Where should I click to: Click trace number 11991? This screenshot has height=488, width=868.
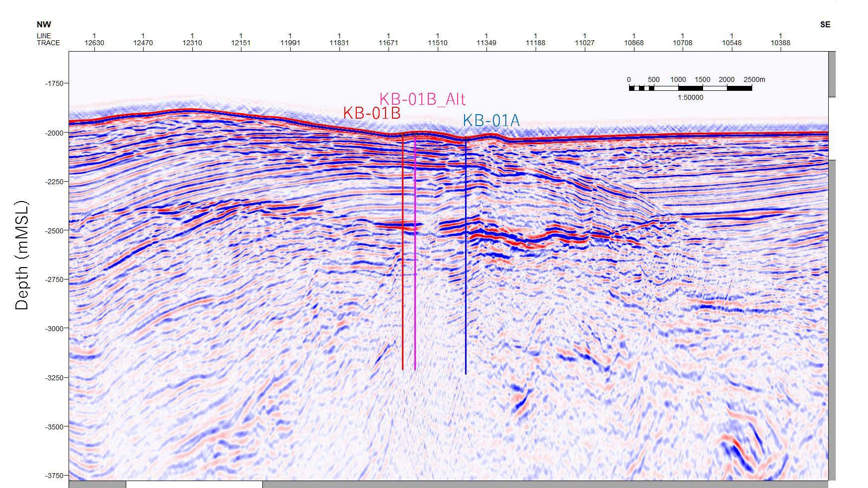pos(290,43)
